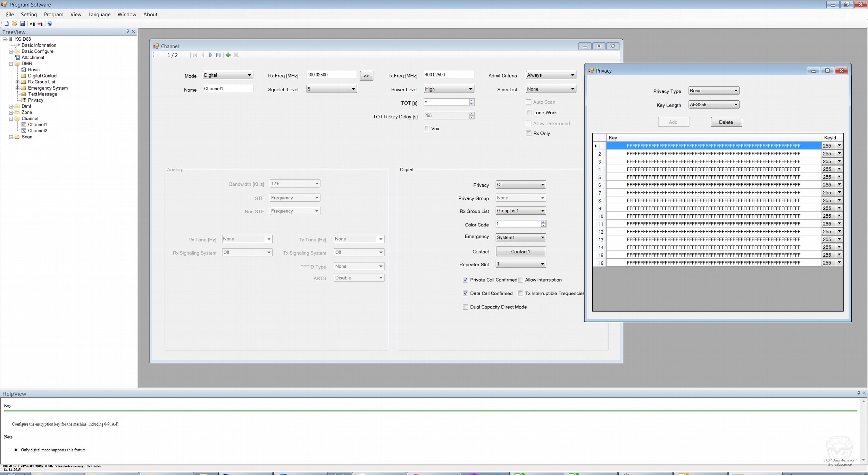868x475 pixels.
Task: Click the New file toolbar icon
Action: (6, 24)
